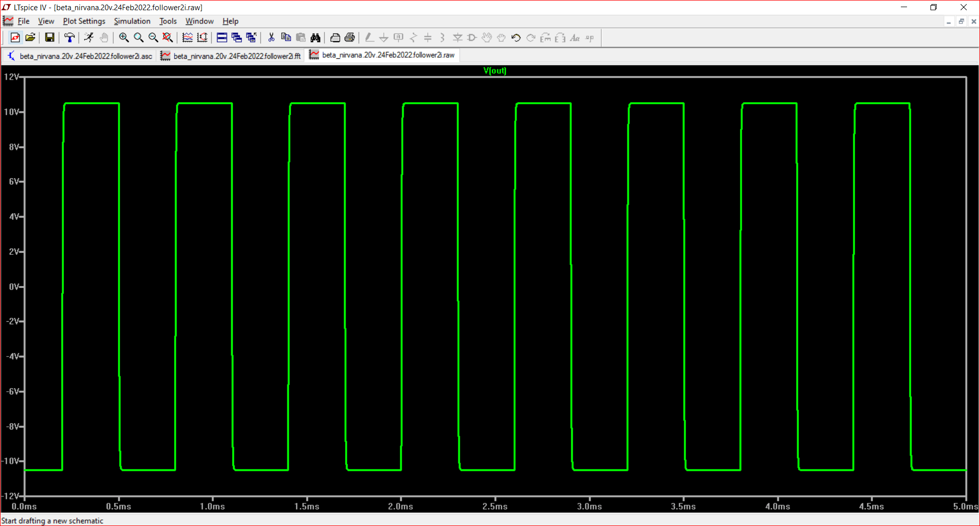Click the LTspice menu bar waveform icon
This screenshot has height=526, width=980.
[8, 21]
